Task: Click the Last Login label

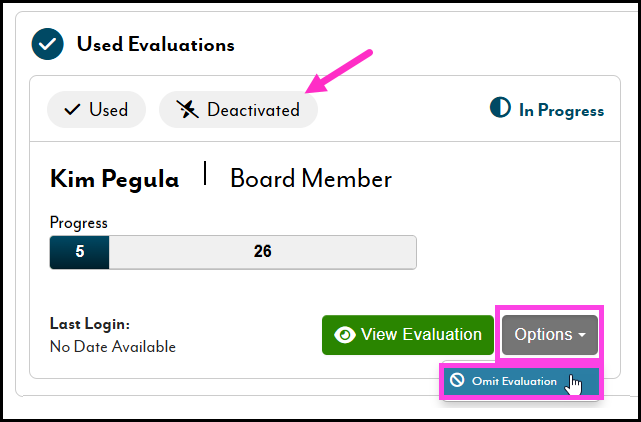Action: click(x=90, y=324)
